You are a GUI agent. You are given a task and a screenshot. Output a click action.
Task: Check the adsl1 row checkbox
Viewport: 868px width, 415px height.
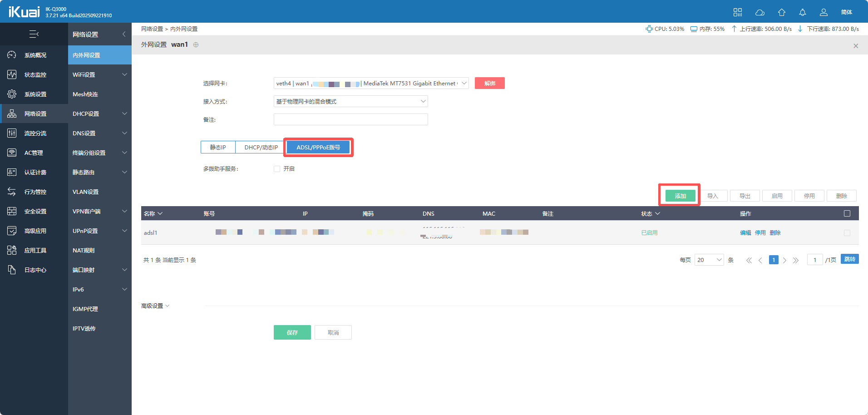tap(847, 233)
